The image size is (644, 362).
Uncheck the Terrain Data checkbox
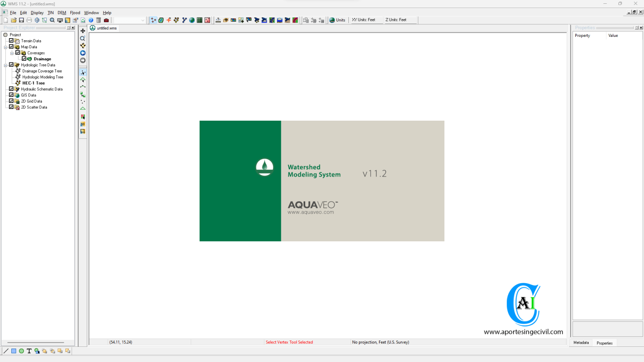pos(11,41)
